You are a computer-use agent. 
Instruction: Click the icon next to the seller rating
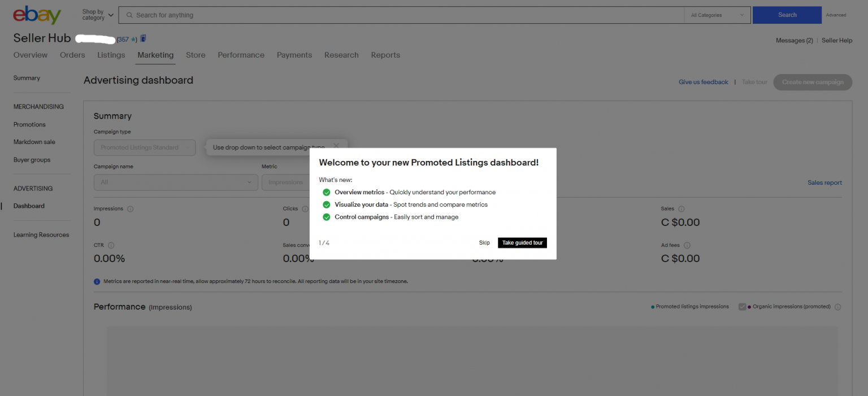coord(143,39)
